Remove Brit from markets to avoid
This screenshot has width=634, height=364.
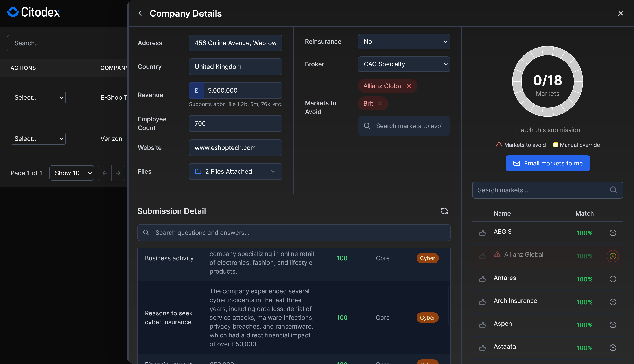click(x=380, y=103)
